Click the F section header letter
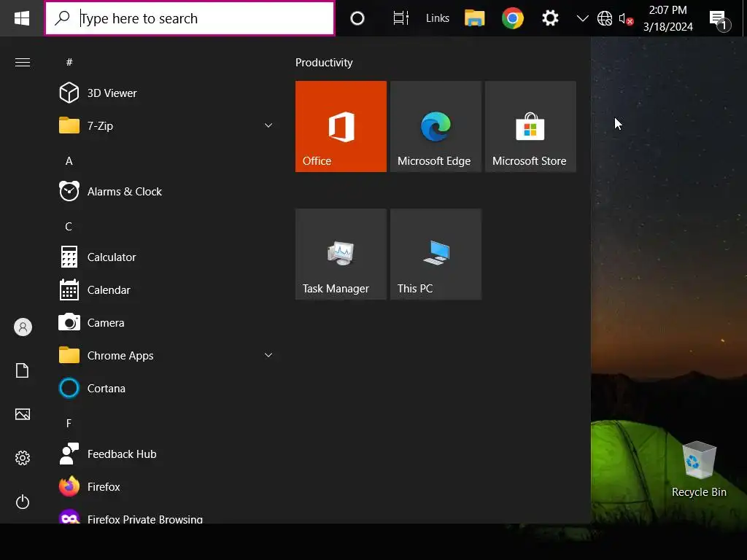The image size is (747, 560). click(x=69, y=424)
